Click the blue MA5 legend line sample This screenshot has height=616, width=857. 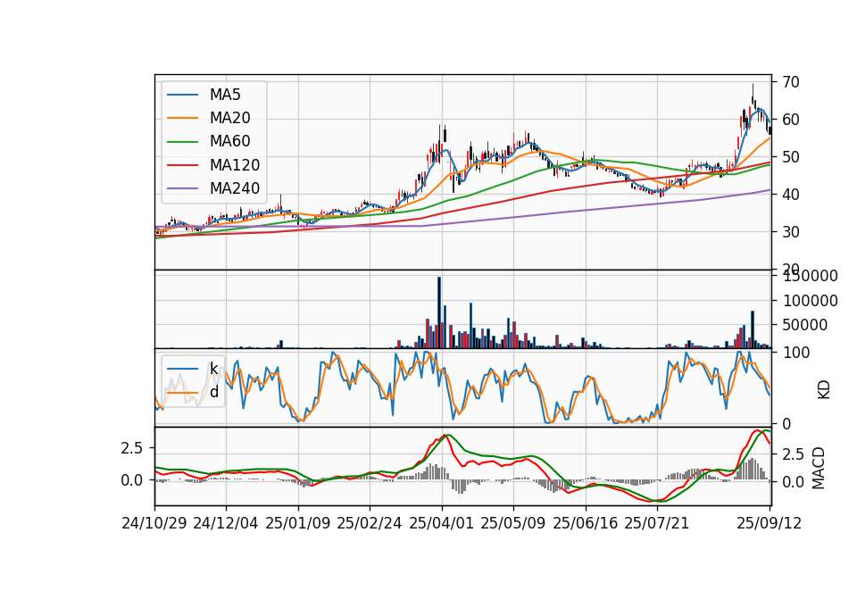(x=182, y=95)
